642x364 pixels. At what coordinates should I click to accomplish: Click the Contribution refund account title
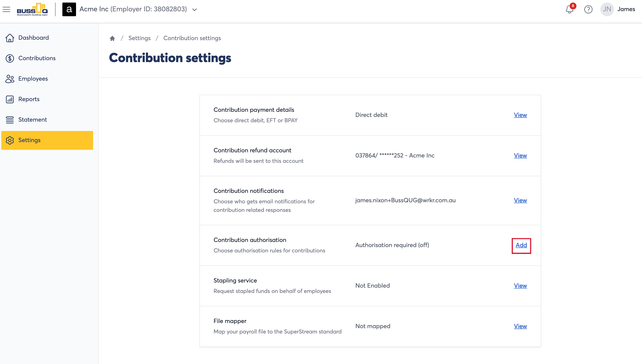point(252,150)
